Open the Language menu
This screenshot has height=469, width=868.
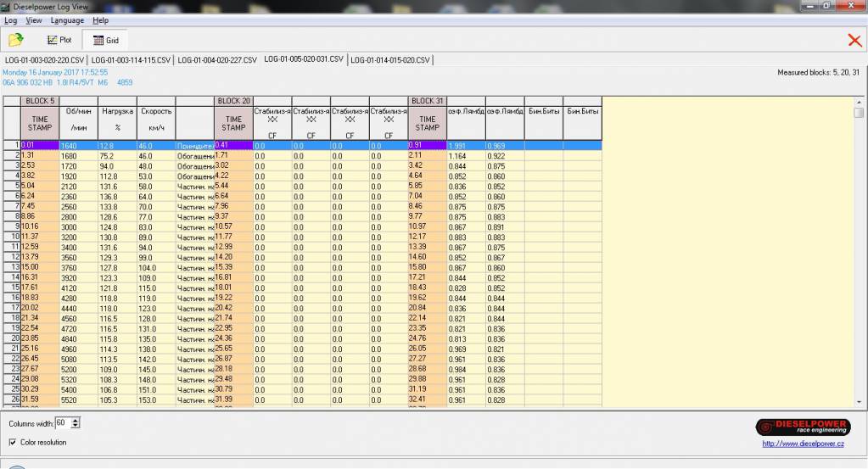point(67,20)
